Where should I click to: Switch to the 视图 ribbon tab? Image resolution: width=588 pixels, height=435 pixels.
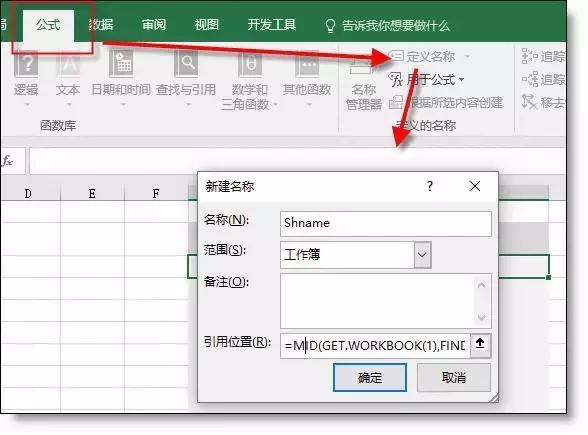(x=206, y=25)
